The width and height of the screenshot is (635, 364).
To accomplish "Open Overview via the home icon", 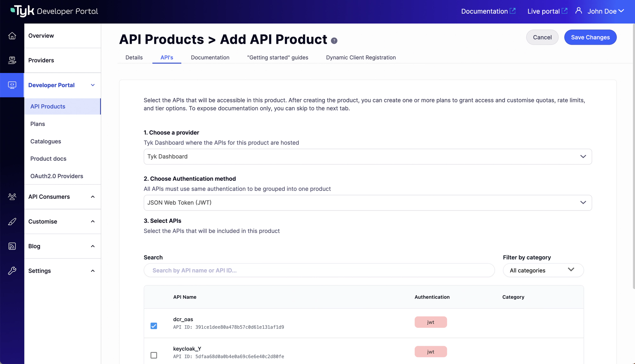I will 12,36.
